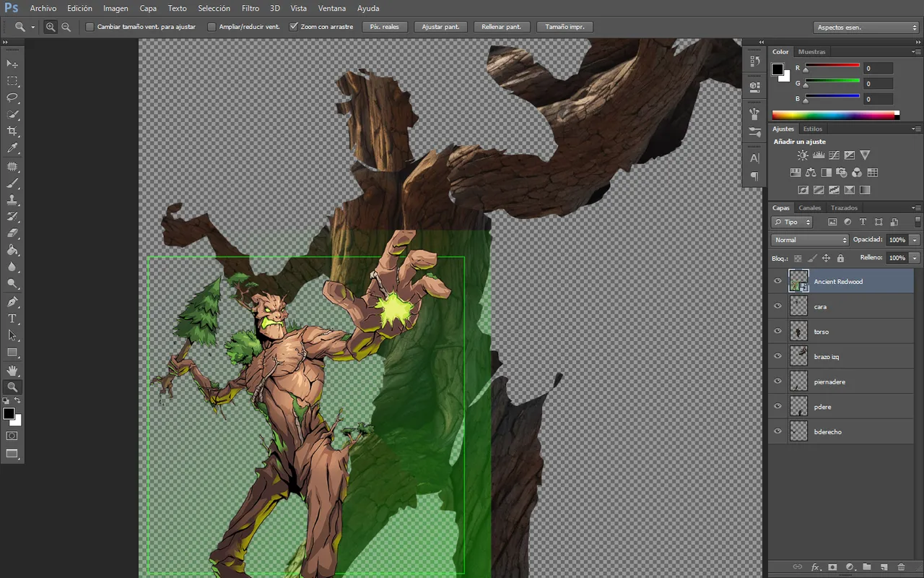Click the delete layer trash icon
Image resolution: width=924 pixels, height=578 pixels.
click(x=901, y=567)
